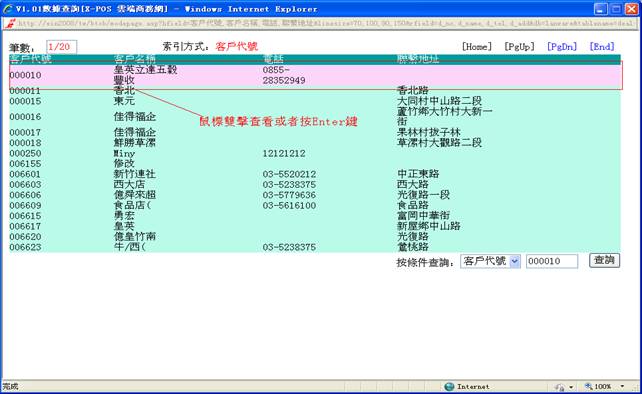Click the red 客戶代號 index mode label
The image size is (642, 394).
pos(237,47)
